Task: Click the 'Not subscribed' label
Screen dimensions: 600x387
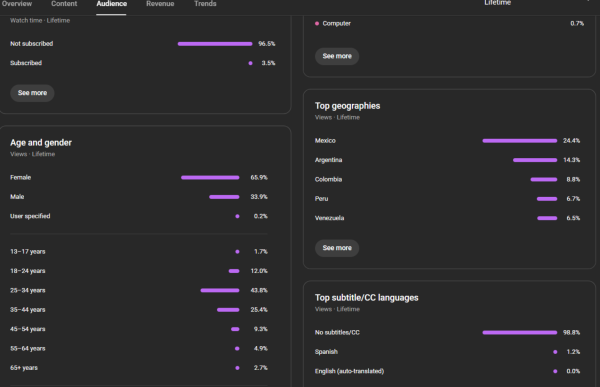Action: 31,44
